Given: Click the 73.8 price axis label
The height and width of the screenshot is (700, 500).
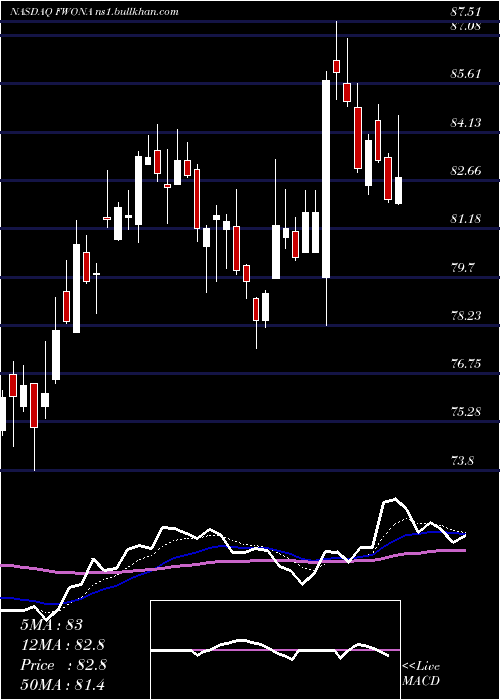Looking at the screenshot, I should [x=462, y=460].
